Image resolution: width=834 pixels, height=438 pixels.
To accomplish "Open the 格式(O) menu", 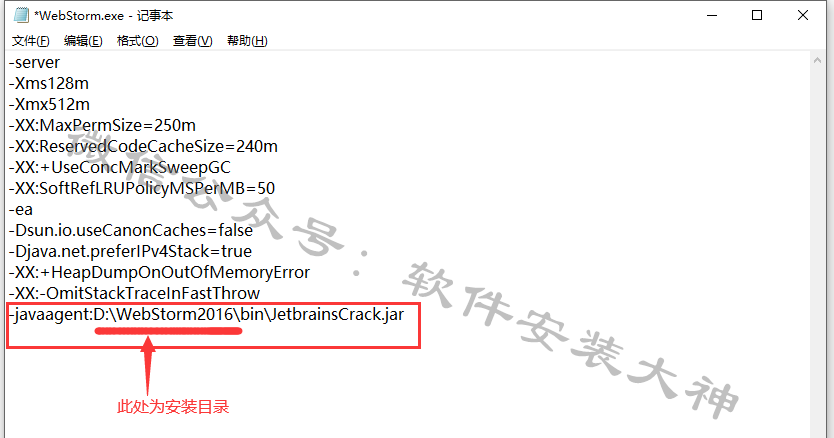I will click(x=137, y=41).
